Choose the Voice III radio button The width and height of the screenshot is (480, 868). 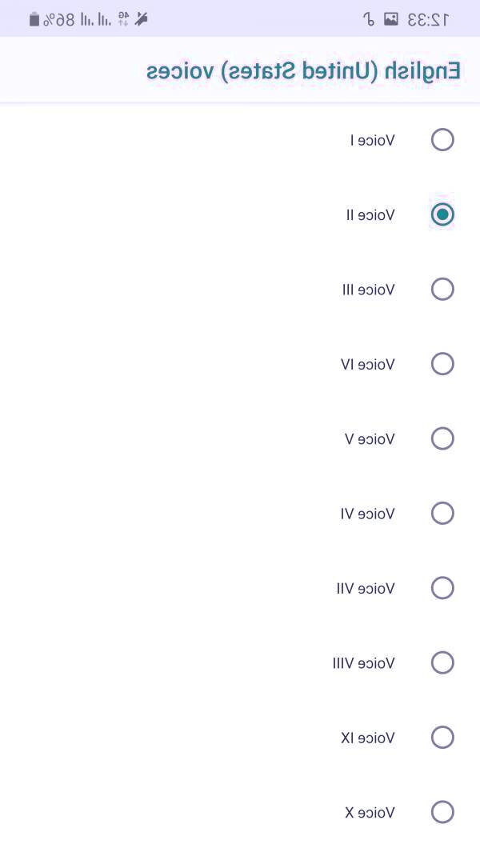click(442, 289)
